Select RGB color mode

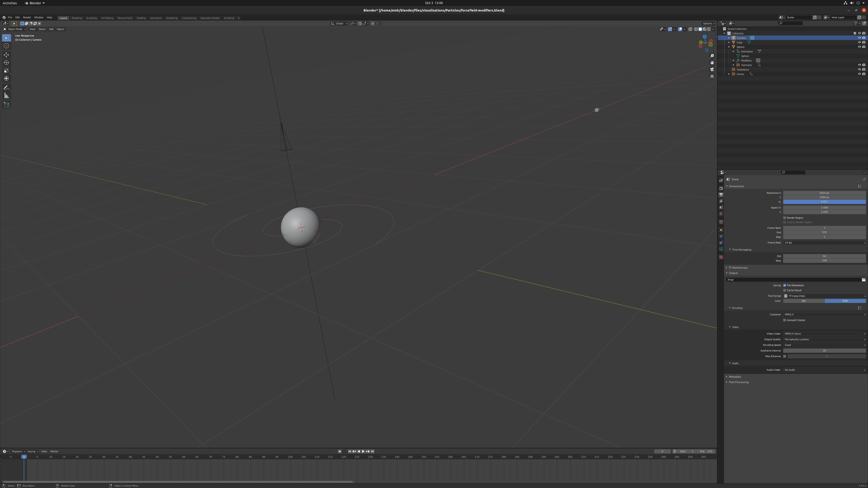point(845,301)
